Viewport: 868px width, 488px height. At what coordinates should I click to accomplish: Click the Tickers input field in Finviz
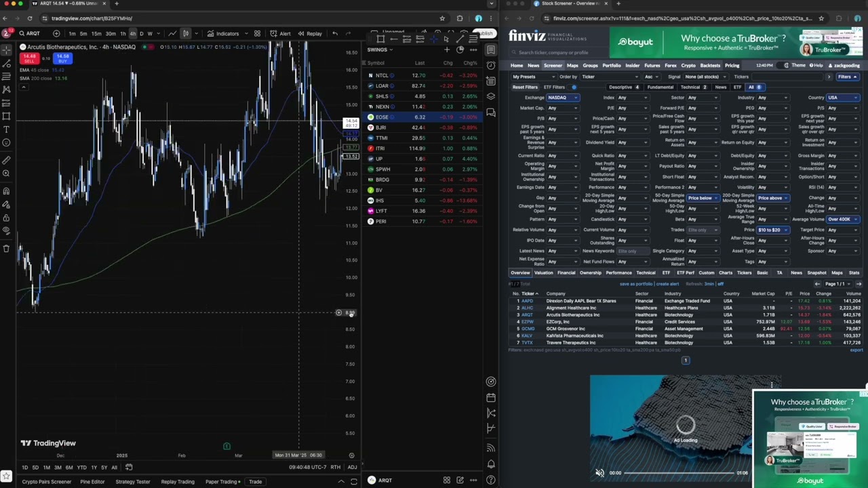click(787, 77)
